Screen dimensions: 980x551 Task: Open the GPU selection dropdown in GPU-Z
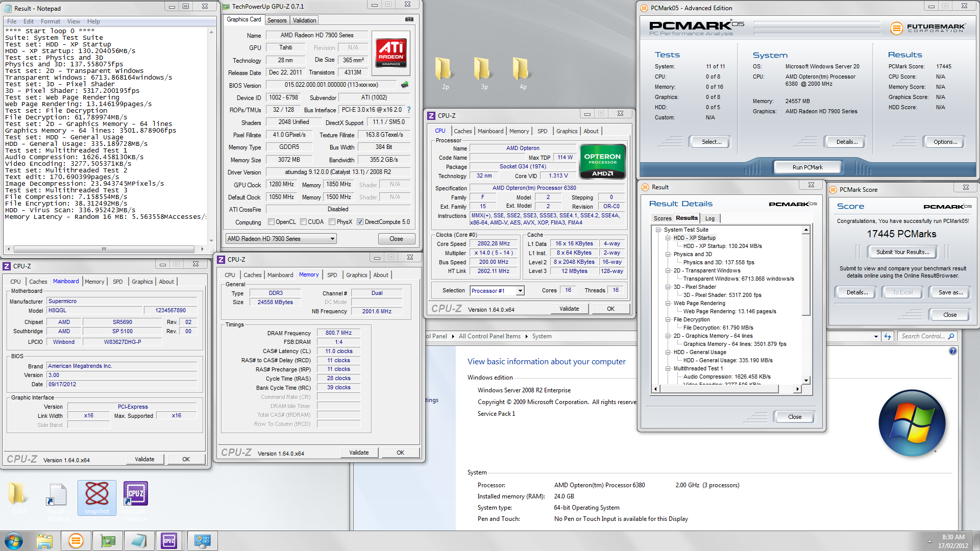click(332, 239)
